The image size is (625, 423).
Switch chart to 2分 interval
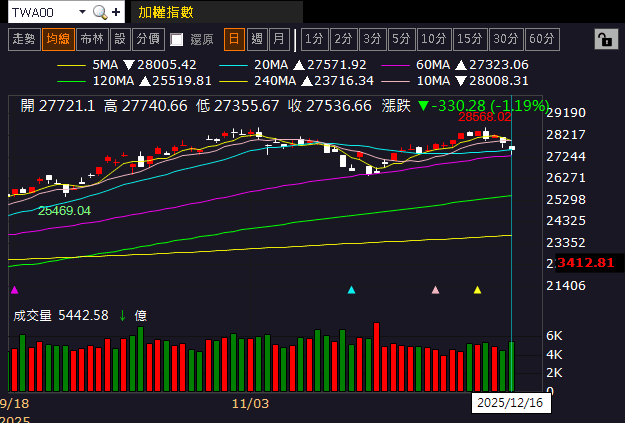pyautogui.click(x=344, y=39)
